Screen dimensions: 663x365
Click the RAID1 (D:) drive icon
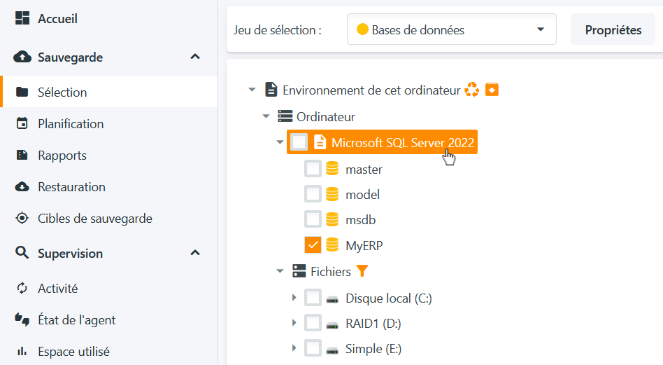(x=332, y=325)
